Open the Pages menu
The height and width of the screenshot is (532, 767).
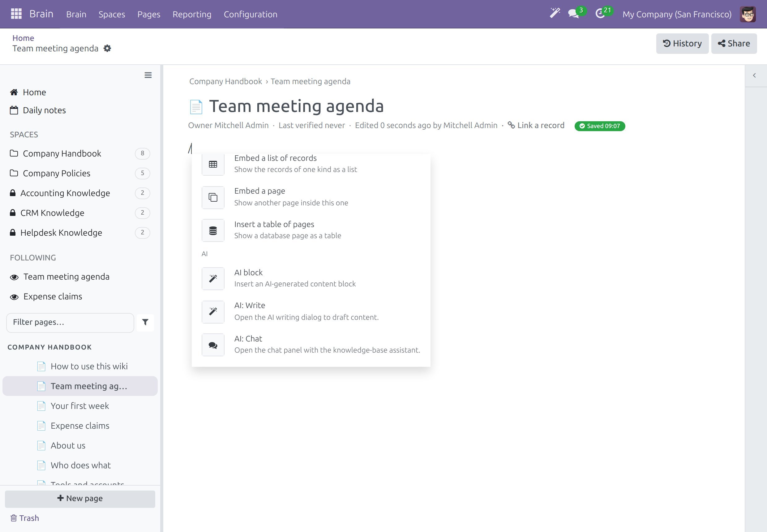pyautogui.click(x=149, y=14)
